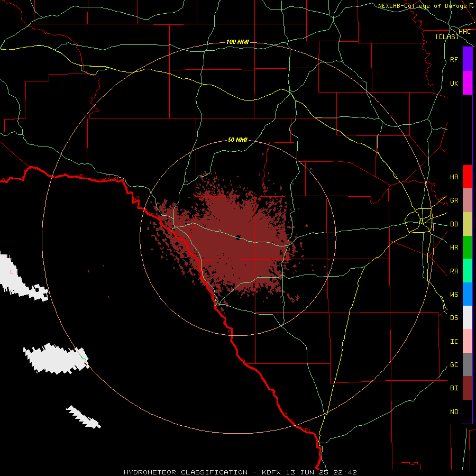Click the BI legend label
The image size is (476, 476).
pyautogui.click(x=454, y=388)
